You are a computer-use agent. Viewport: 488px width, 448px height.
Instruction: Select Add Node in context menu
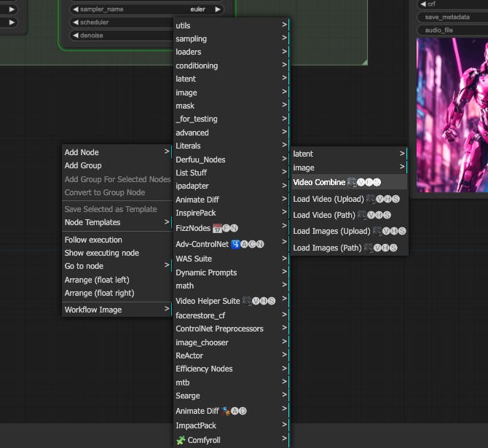coord(117,152)
